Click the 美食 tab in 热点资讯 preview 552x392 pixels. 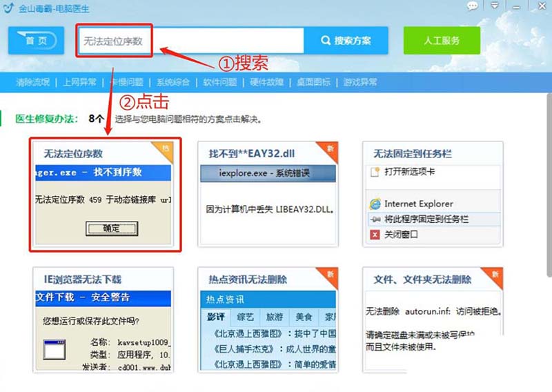[x=304, y=317]
